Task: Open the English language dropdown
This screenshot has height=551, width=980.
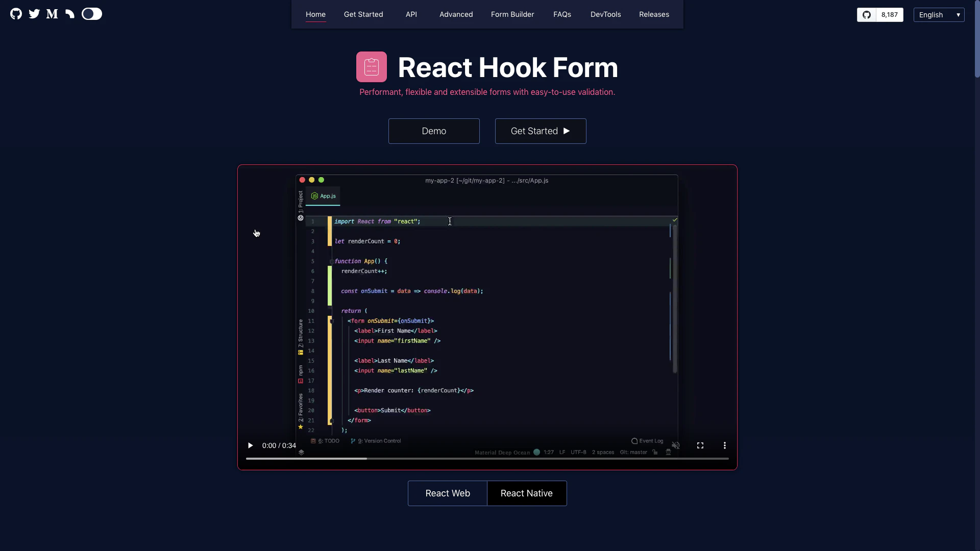Action: pyautogui.click(x=939, y=15)
